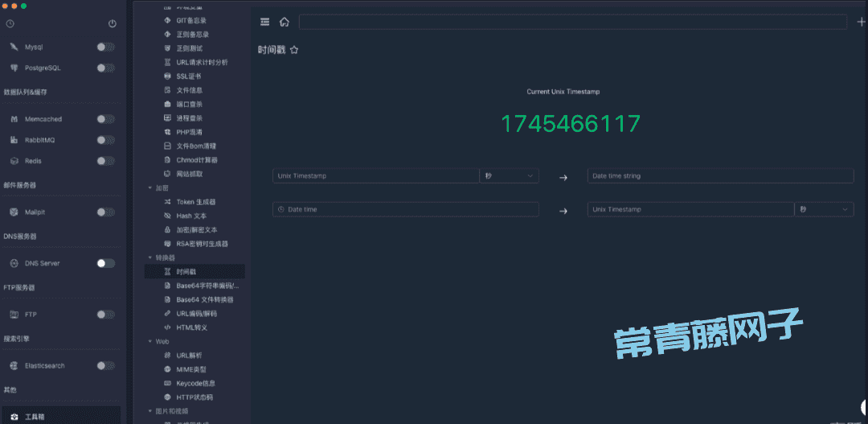
Task: Toggle the FTP switch
Action: click(x=106, y=315)
